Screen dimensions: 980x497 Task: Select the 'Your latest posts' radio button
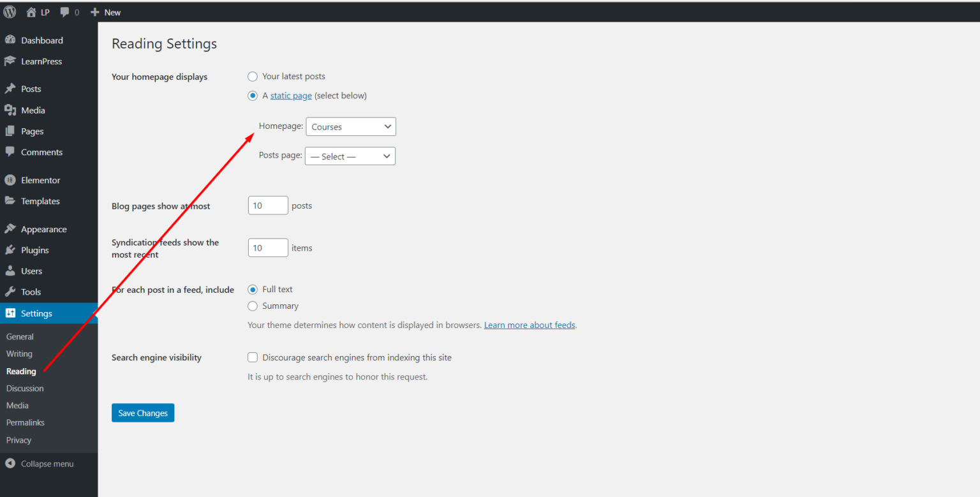[253, 77]
